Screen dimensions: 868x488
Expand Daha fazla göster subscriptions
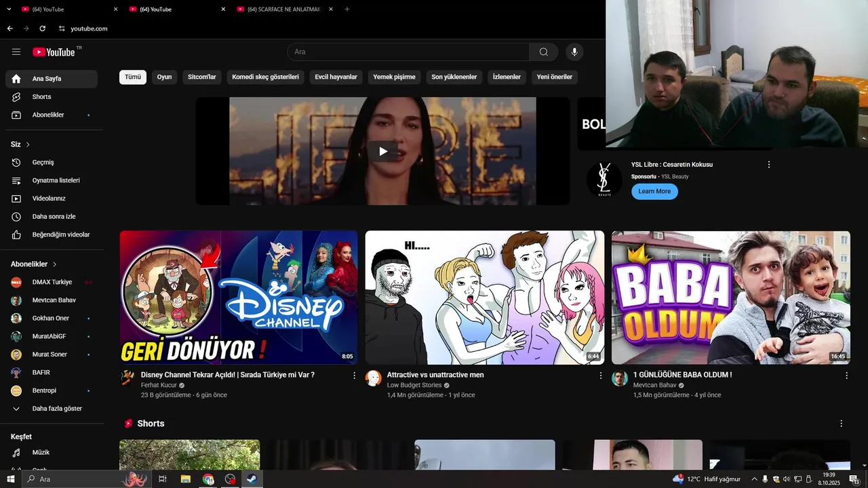52,409
